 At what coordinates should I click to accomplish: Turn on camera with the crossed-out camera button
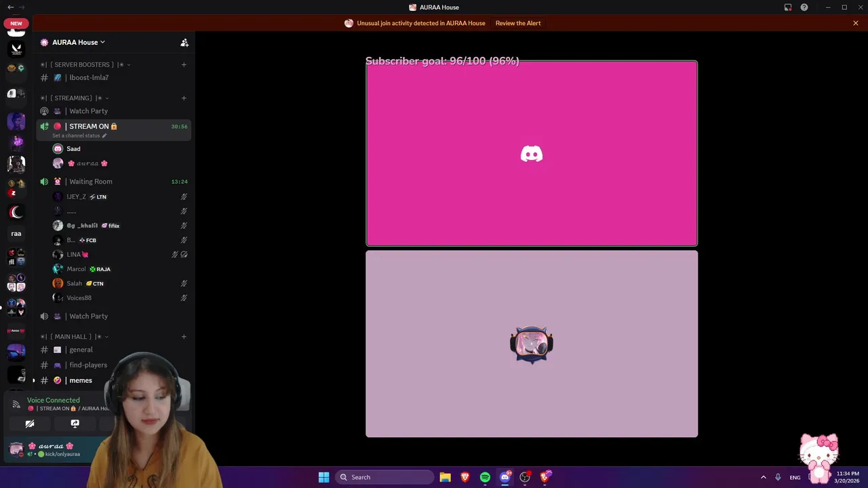[30, 424]
